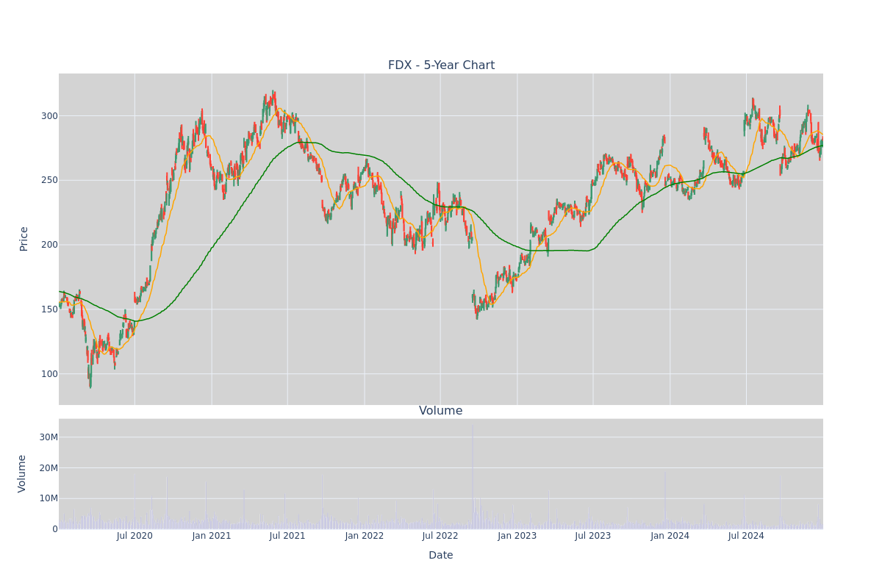Click the tallest volume bar exceeding 30M
The width and height of the screenshot is (882, 588).
coord(473,476)
